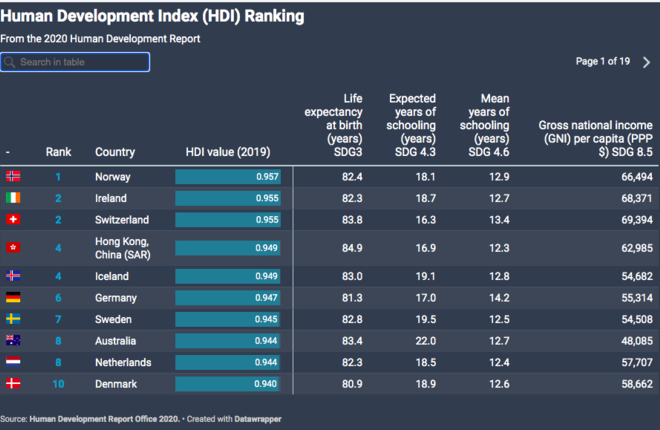The image size is (660, 430).
Task: Click the Hong Kong flag icon
Action: (13, 247)
